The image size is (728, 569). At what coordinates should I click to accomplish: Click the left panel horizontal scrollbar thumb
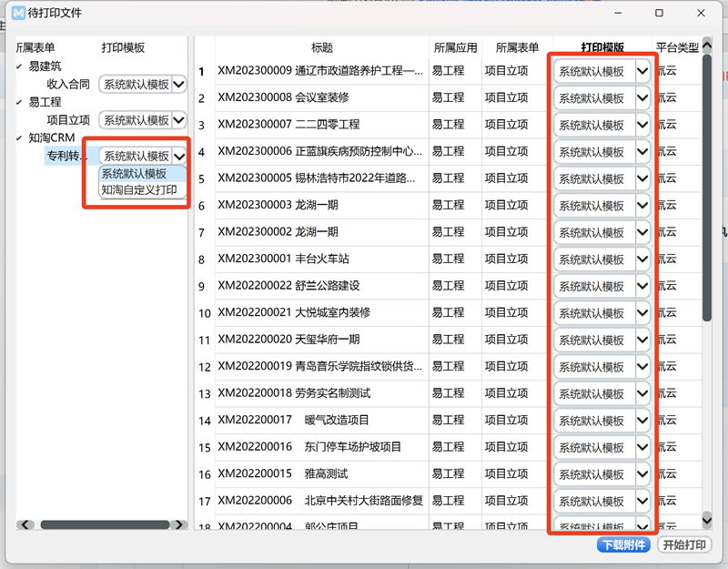[105, 525]
